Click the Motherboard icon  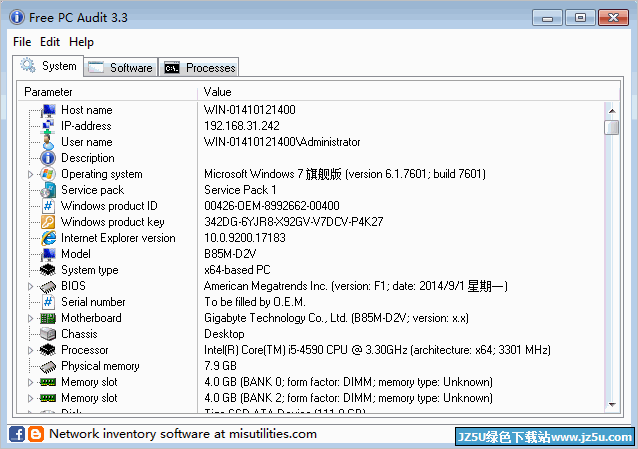click(48, 318)
